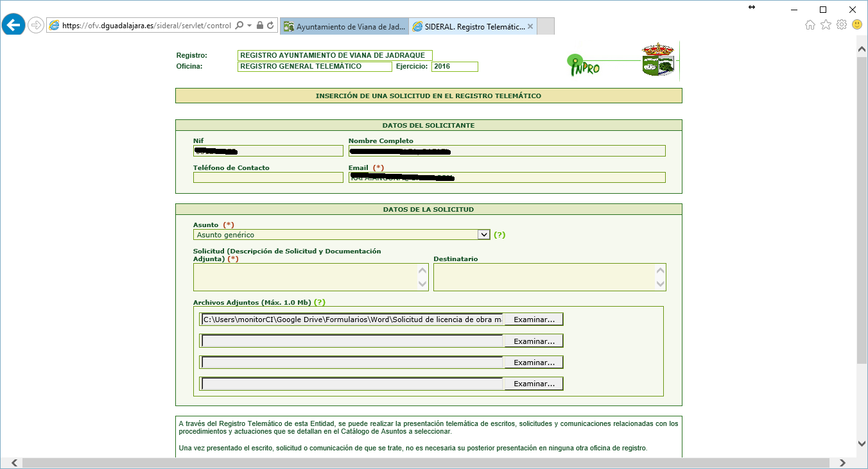Click the Teléfono de Contacto field
This screenshot has height=469, width=868.
pyautogui.click(x=268, y=178)
